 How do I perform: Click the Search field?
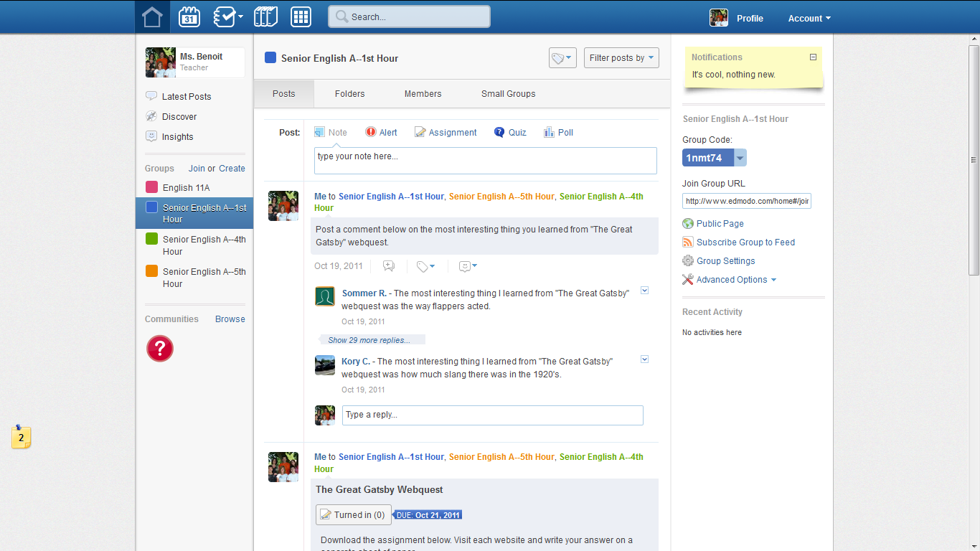point(409,17)
